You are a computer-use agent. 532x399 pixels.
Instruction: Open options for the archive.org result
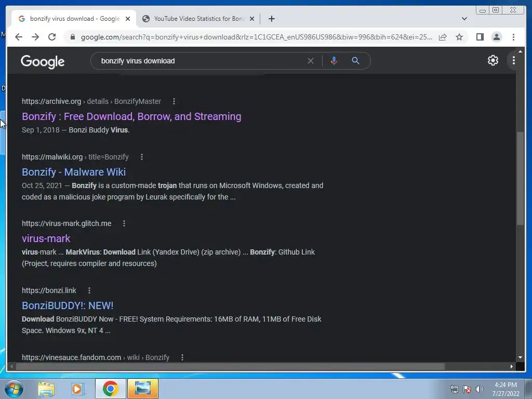point(174,101)
